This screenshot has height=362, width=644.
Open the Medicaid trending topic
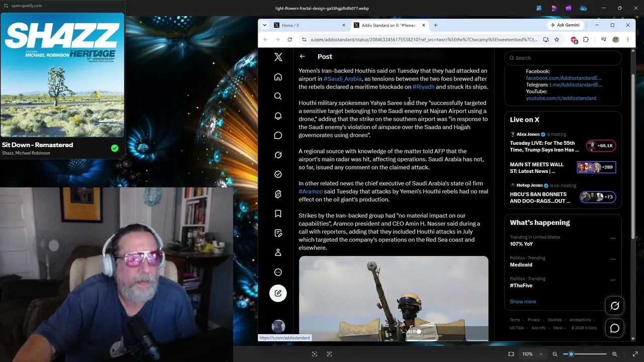point(521,265)
